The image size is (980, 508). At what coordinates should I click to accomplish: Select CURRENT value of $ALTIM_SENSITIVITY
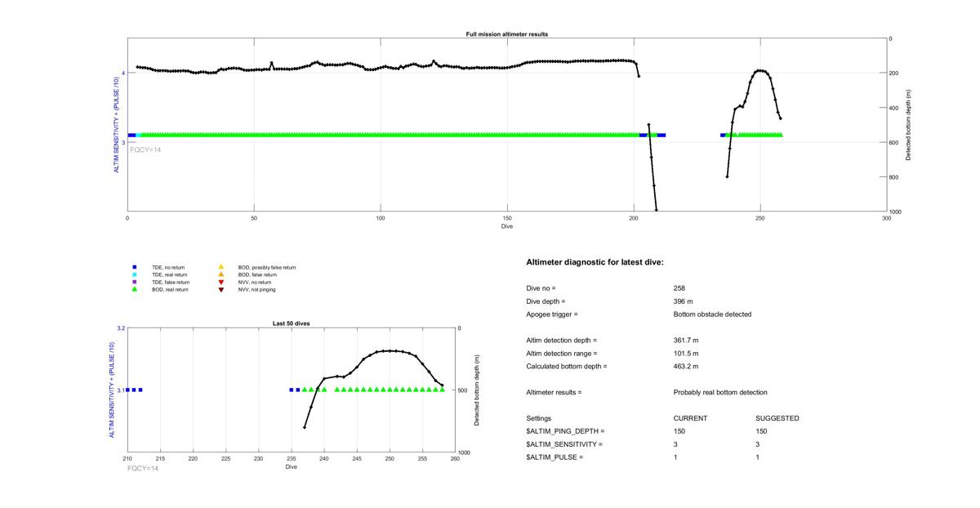[675, 444]
